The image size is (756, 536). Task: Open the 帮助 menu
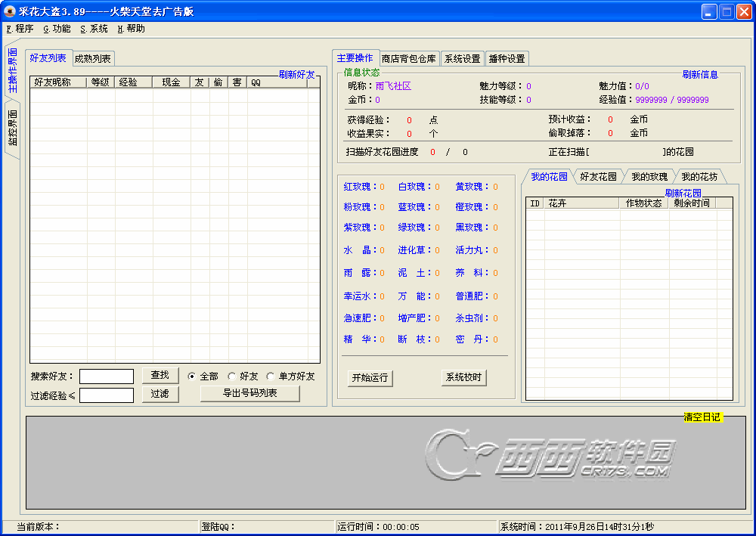pyautogui.click(x=131, y=29)
